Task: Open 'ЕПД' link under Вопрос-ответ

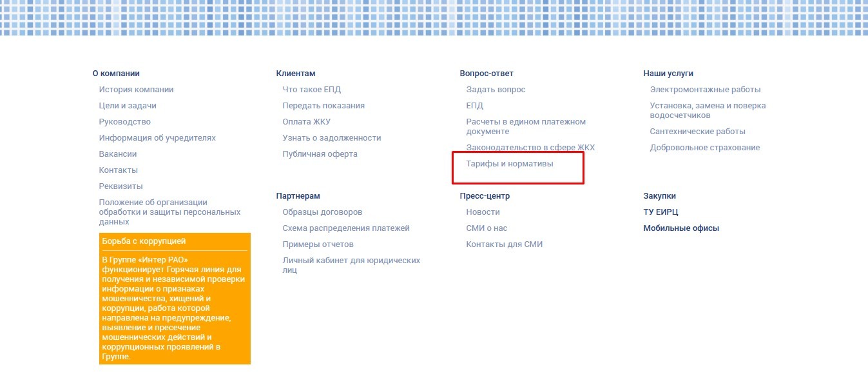Action: (x=474, y=106)
